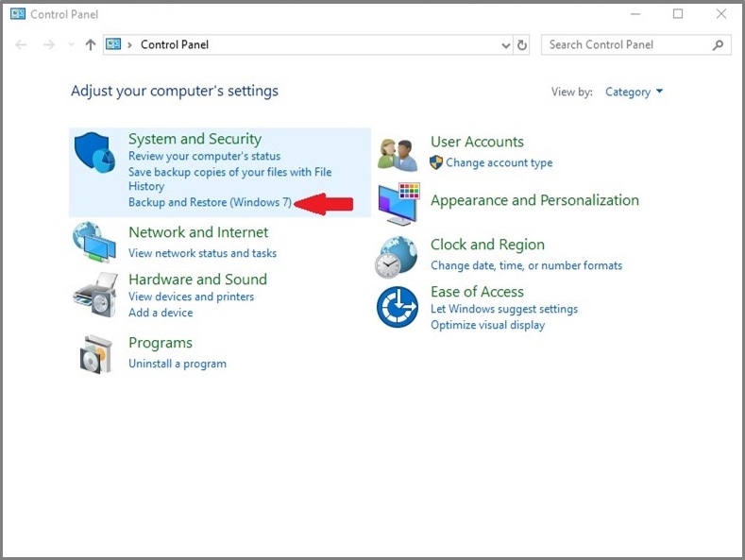Click Change account type link
745x560 pixels.
[x=499, y=162]
